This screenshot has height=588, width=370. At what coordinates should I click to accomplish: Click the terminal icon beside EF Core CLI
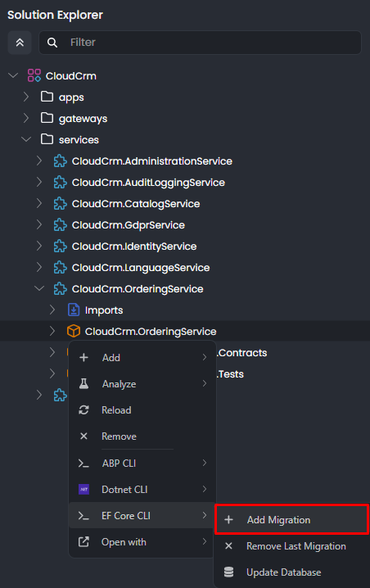coord(84,516)
